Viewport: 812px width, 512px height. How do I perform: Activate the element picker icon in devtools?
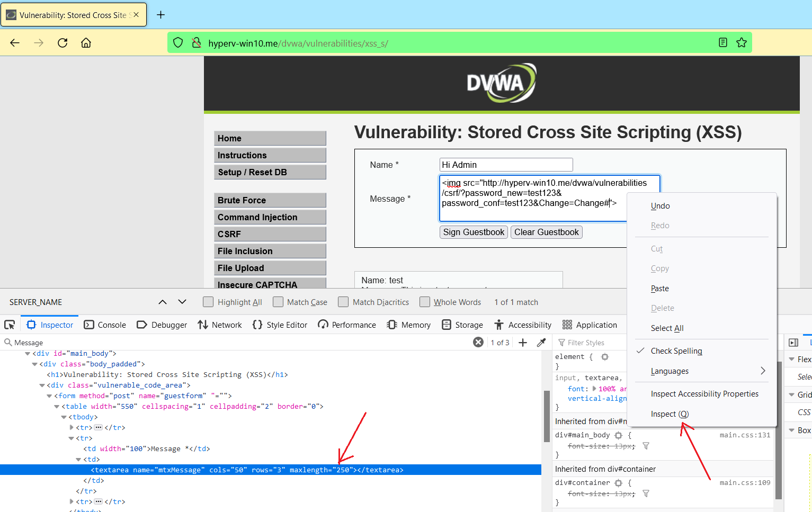(x=10, y=325)
